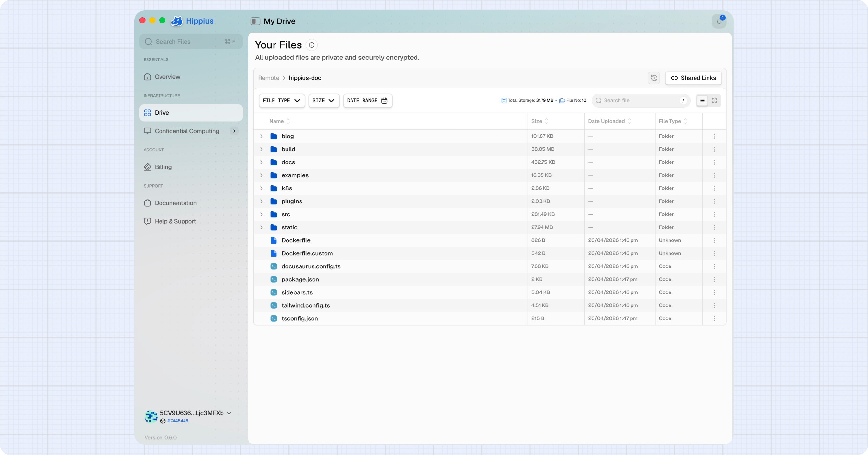Open the more options menu for tailwind.config.ts
This screenshot has width=868, height=455.
click(x=714, y=305)
